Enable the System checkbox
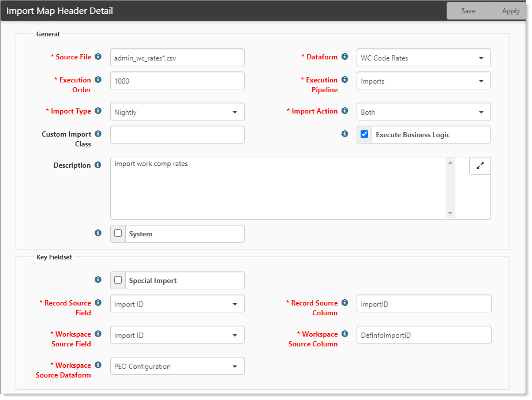The width and height of the screenshot is (532, 400). click(118, 233)
